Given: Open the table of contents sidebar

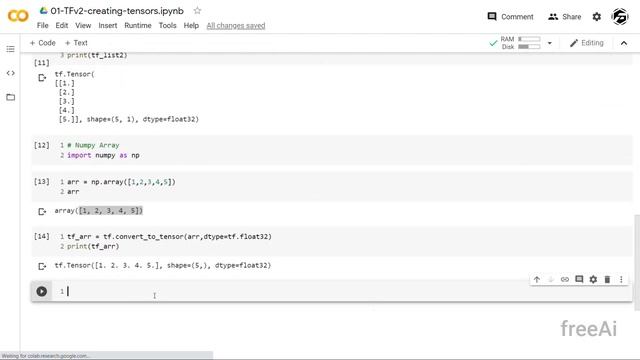Looking at the screenshot, I should [x=11, y=49].
